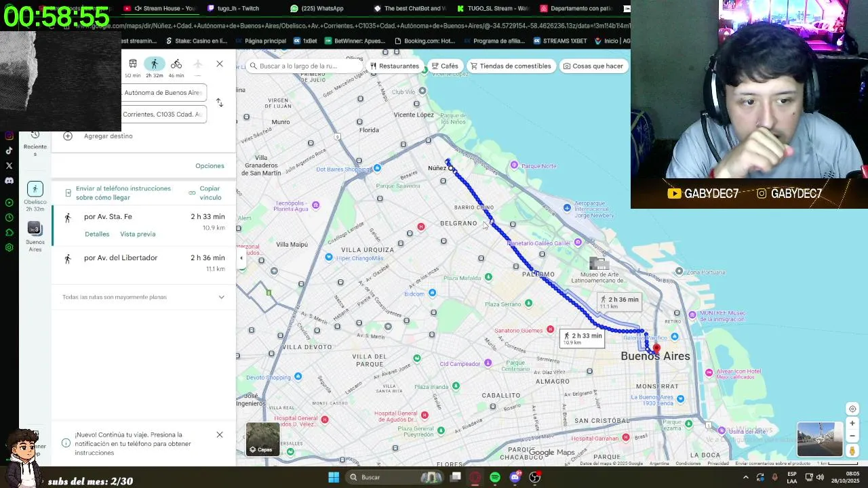Open the 'BetWinner: Apues...' bookmark
This screenshot has height=488, width=868.
[x=355, y=41]
